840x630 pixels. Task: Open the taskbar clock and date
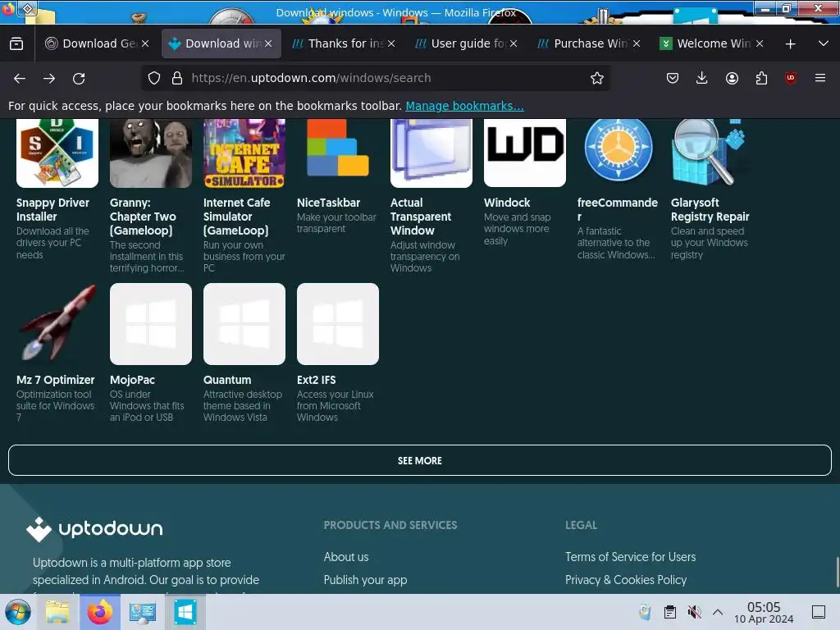tap(764, 612)
